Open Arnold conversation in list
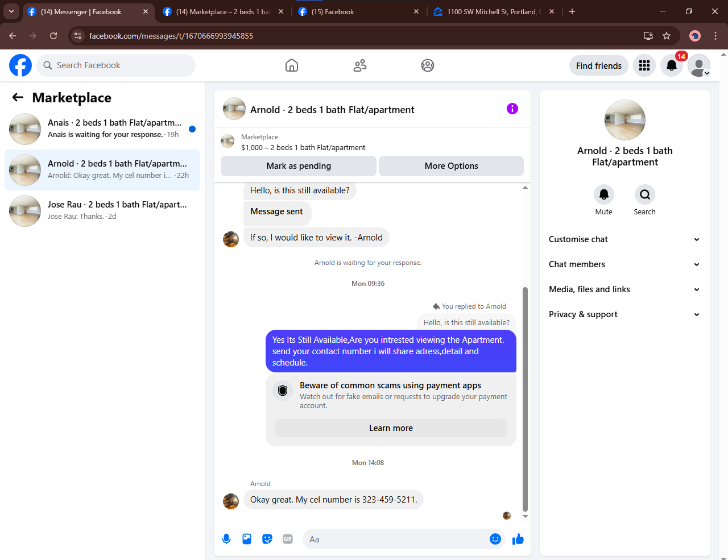This screenshot has height=560, width=728. (x=102, y=170)
